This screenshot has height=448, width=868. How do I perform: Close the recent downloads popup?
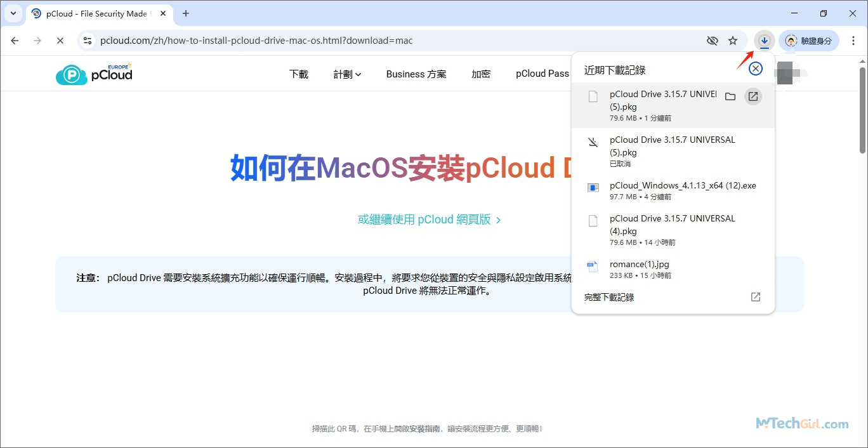click(755, 69)
